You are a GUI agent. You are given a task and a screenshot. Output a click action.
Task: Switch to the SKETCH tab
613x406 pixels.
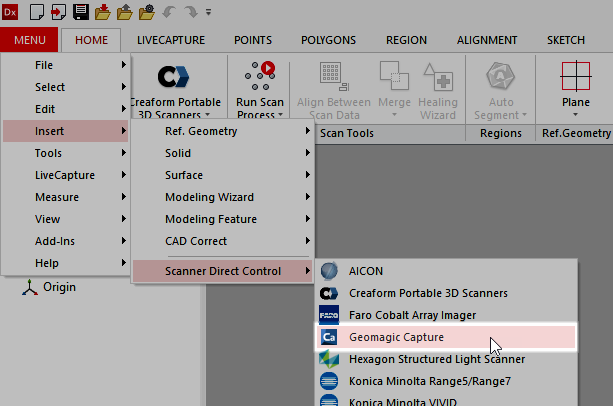(566, 40)
